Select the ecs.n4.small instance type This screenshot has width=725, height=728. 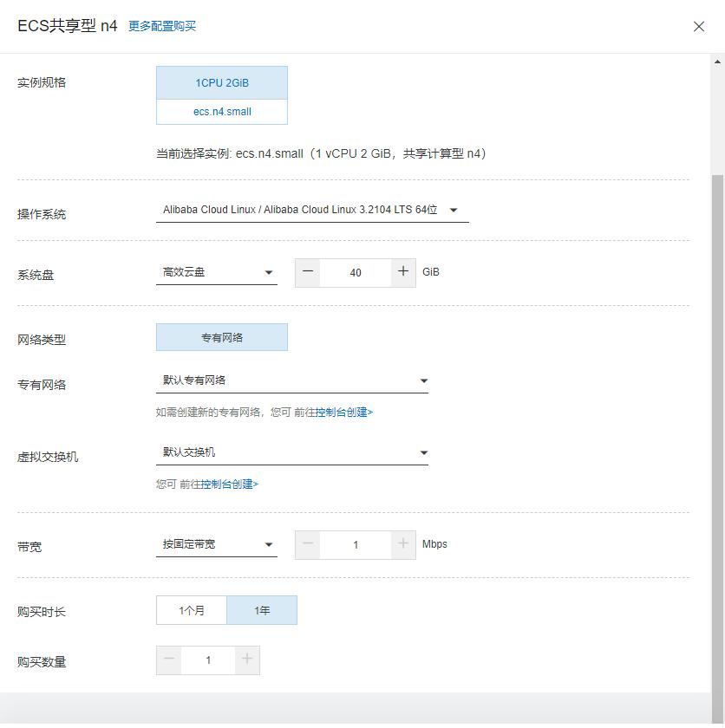click(221, 112)
